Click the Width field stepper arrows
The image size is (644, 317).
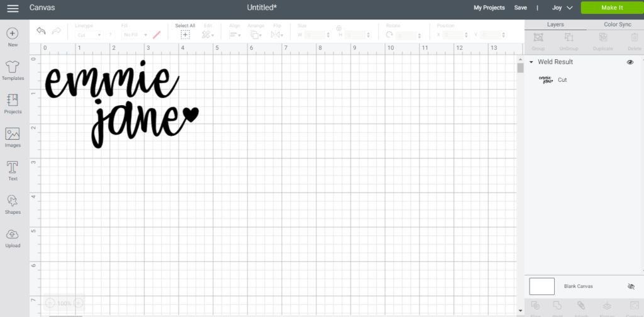coord(328,35)
